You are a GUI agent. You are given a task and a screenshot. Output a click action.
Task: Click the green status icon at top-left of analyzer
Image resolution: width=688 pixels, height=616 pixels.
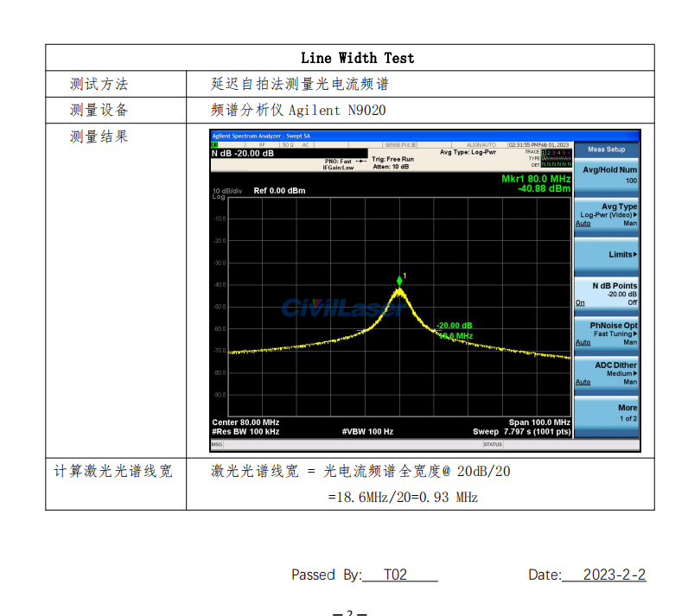[x=214, y=145]
